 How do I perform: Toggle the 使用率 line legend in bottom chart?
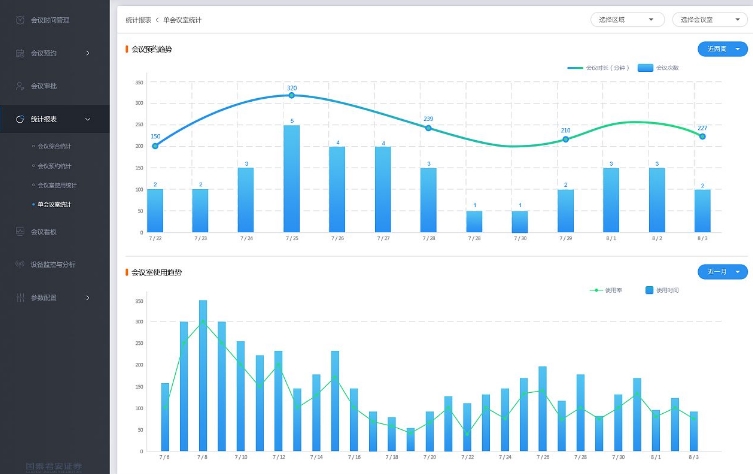612,290
